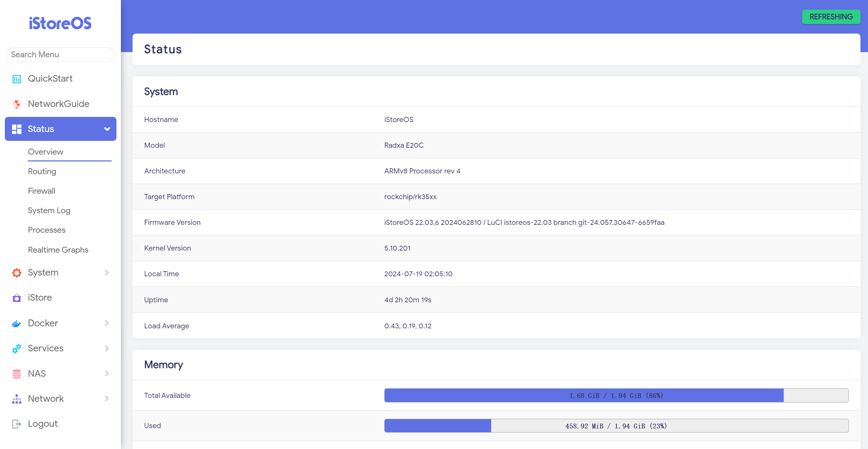Click the QuickStart chart icon

(x=16, y=79)
